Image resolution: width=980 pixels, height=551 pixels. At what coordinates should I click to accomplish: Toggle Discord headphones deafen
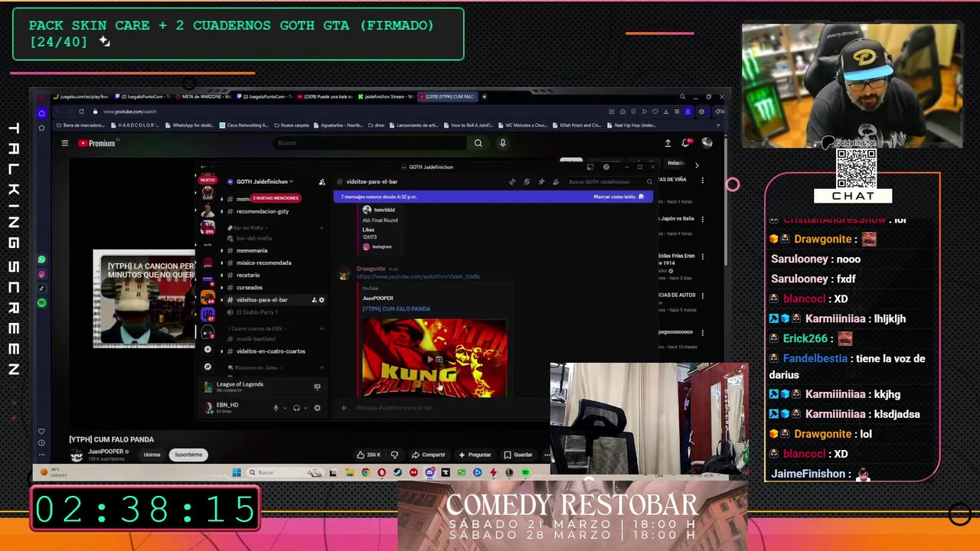pos(296,408)
